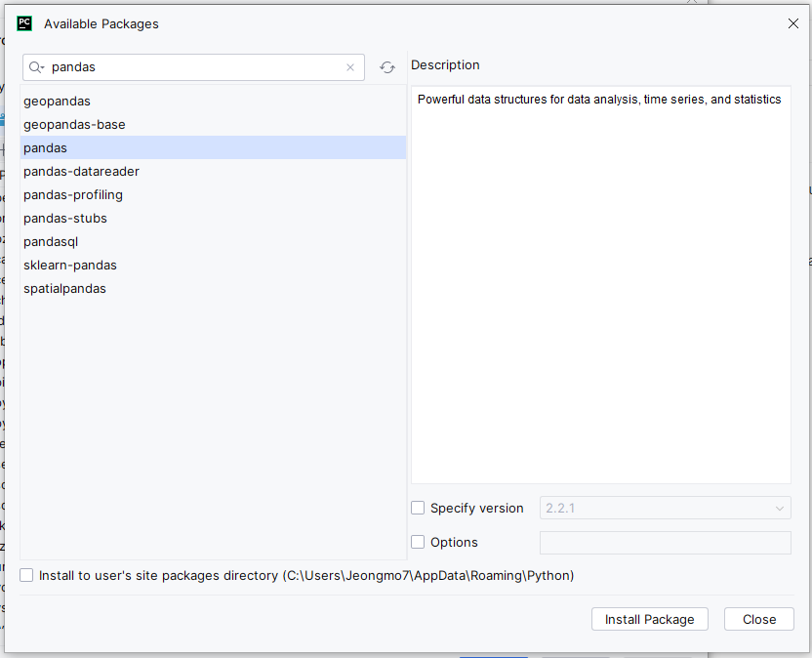The height and width of the screenshot is (658, 812).
Task: Reload the available packages list
Action: point(387,67)
